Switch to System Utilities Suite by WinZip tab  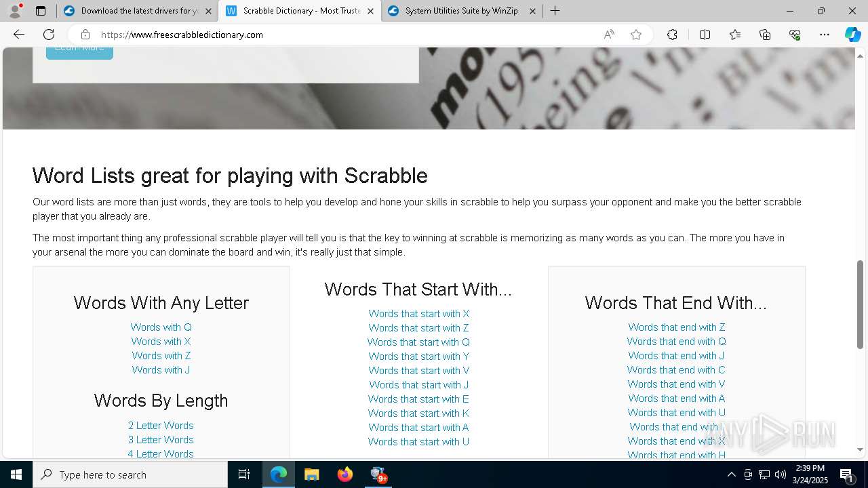(462, 11)
